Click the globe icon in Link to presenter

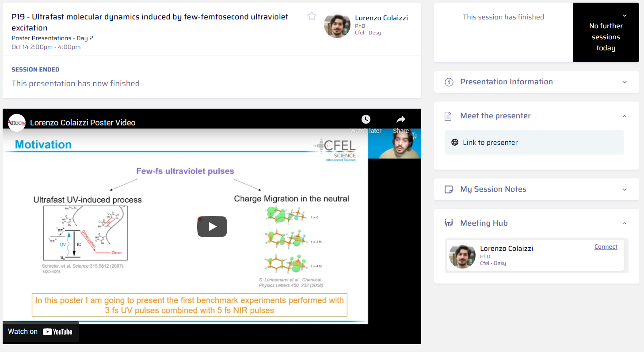click(454, 142)
